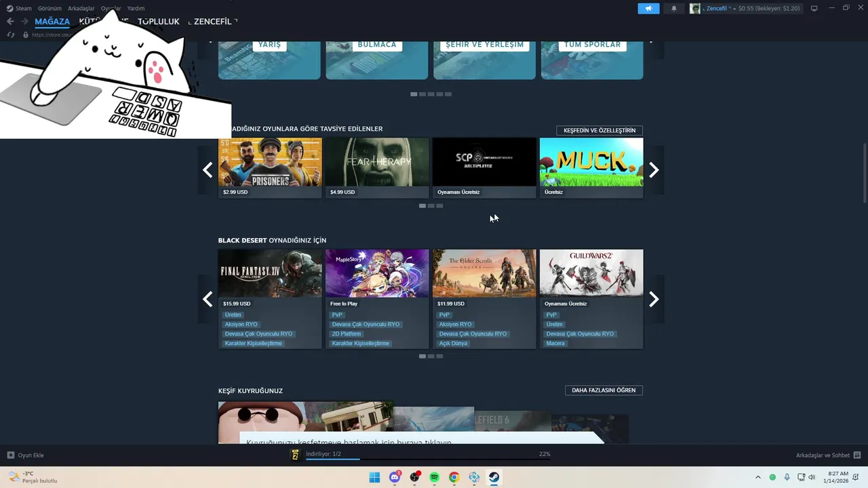Image resolution: width=868 pixels, height=488 pixels.
Task: Go back with Steam's back arrow
Action: point(10,22)
